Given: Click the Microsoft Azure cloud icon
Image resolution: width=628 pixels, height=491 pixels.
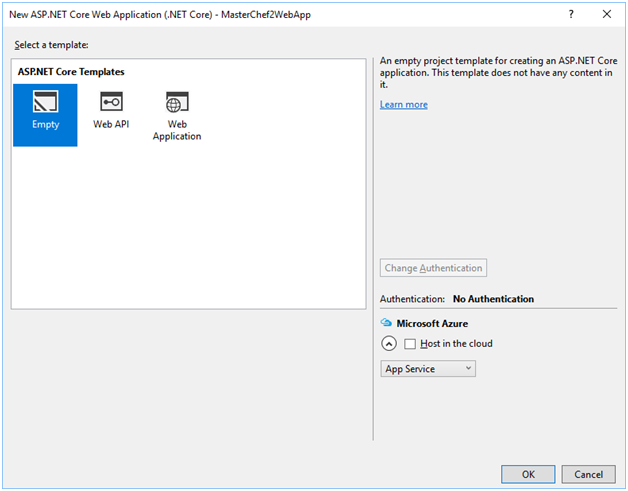Looking at the screenshot, I should point(386,322).
